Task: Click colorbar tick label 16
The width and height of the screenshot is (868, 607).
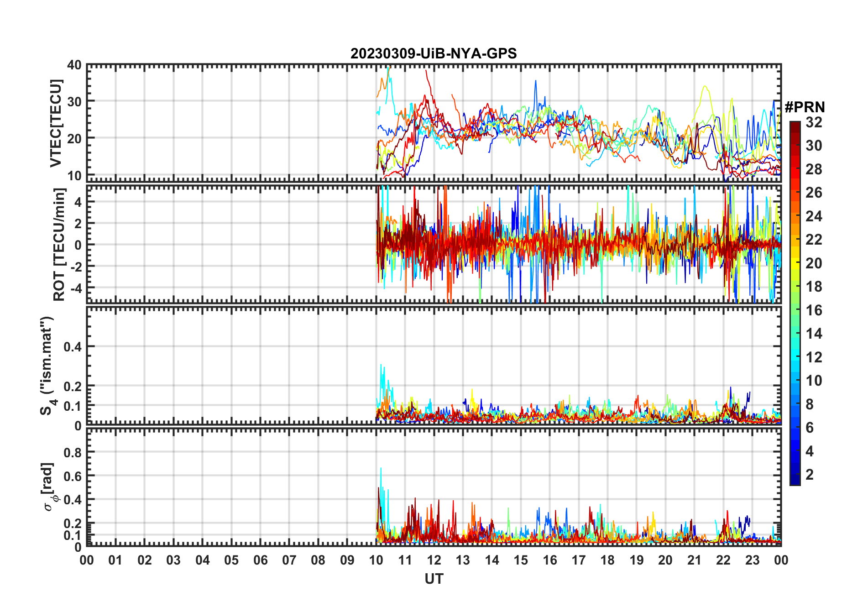Action: (x=814, y=310)
